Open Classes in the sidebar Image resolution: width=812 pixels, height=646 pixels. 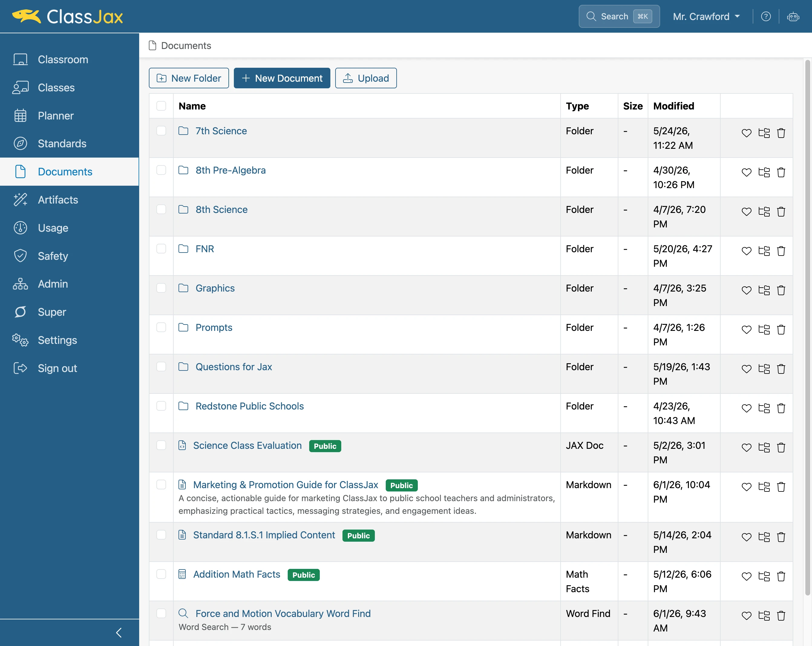(69, 88)
